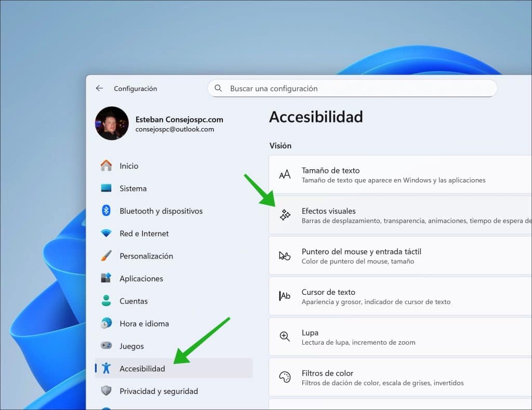Click the Buscar una configuración field

[x=358, y=88]
